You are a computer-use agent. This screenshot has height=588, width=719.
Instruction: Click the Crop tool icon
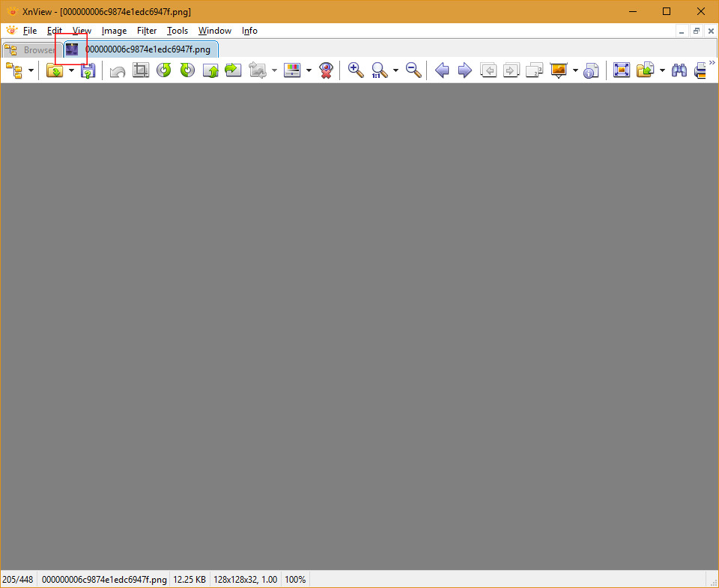pos(140,70)
